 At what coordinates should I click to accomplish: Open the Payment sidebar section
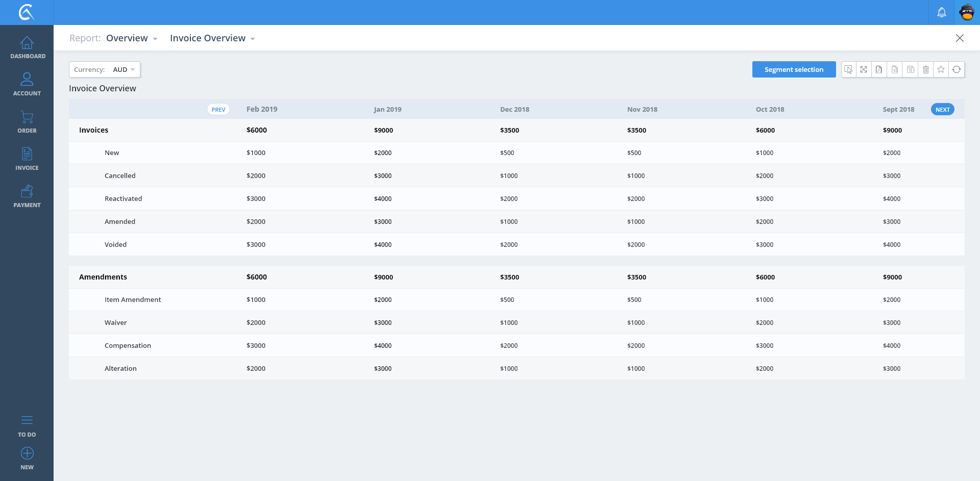(27, 196)
